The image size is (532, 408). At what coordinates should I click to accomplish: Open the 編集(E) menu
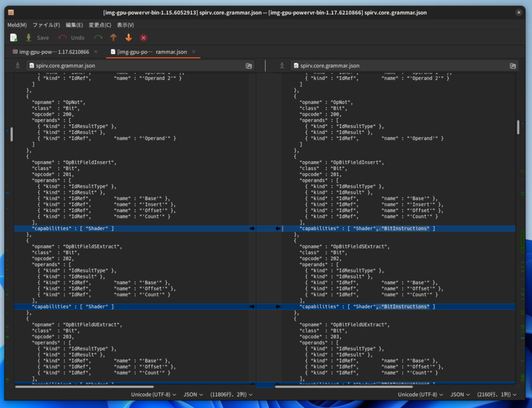[x=74, y=25]
